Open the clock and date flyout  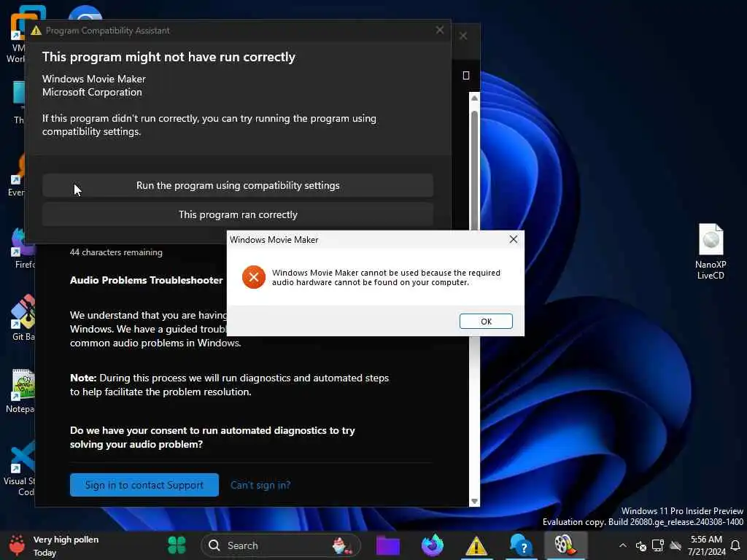(706, 545)
